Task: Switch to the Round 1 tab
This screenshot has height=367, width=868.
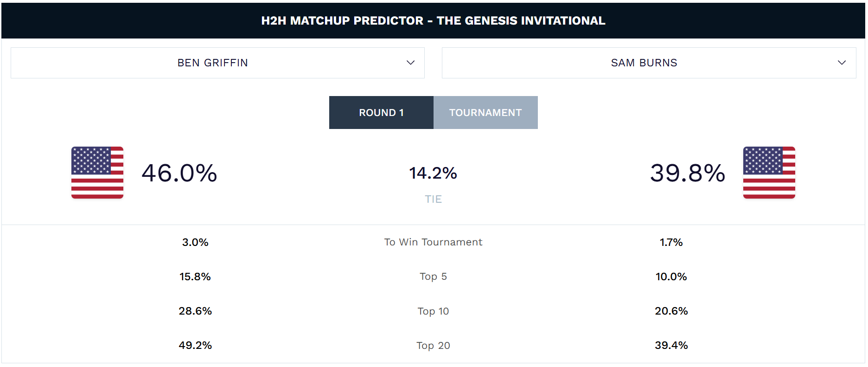Action: tap(381, 113)
